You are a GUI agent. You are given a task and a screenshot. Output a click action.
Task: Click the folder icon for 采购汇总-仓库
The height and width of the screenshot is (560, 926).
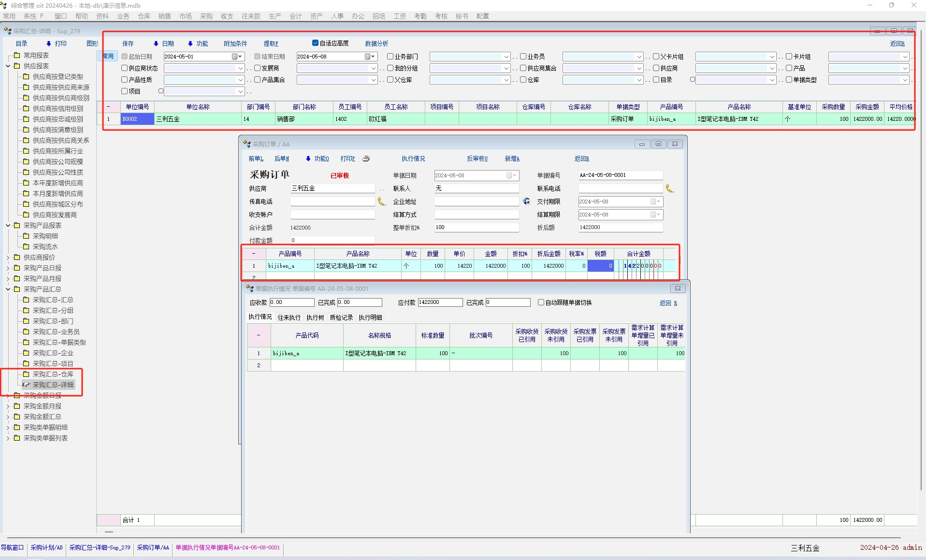pyautogui.click(x=27, y=374)
